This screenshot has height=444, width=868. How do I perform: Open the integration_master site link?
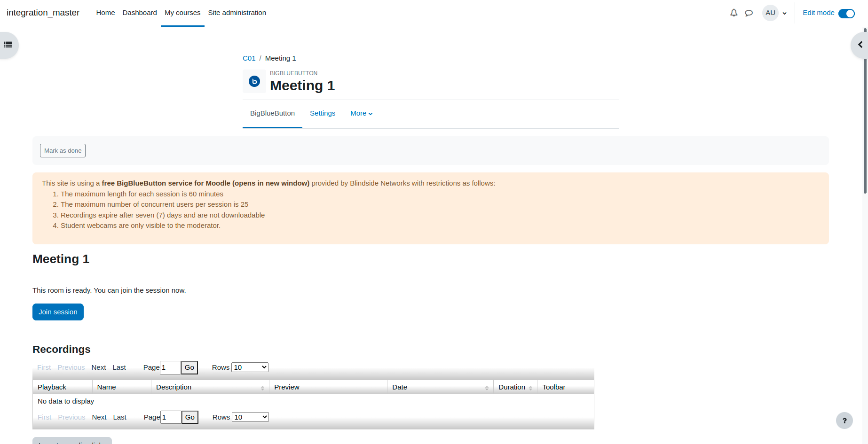pyautogui.click(x=43, y=13)
